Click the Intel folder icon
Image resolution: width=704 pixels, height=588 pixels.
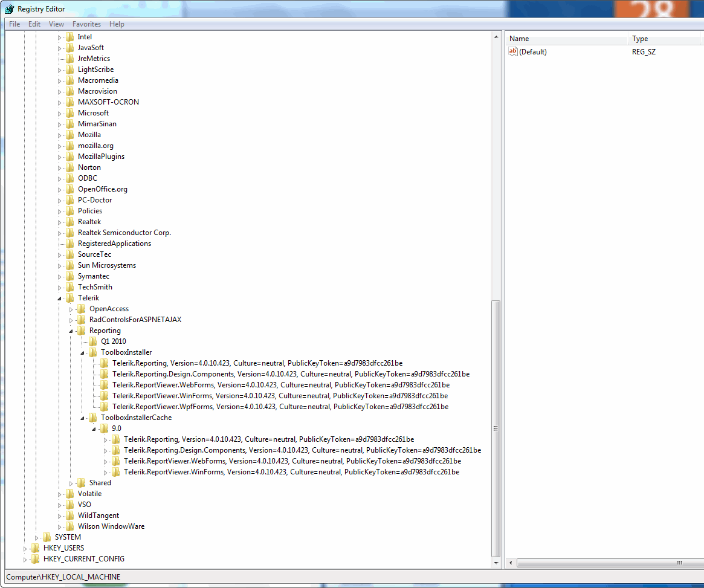(70, 37)
